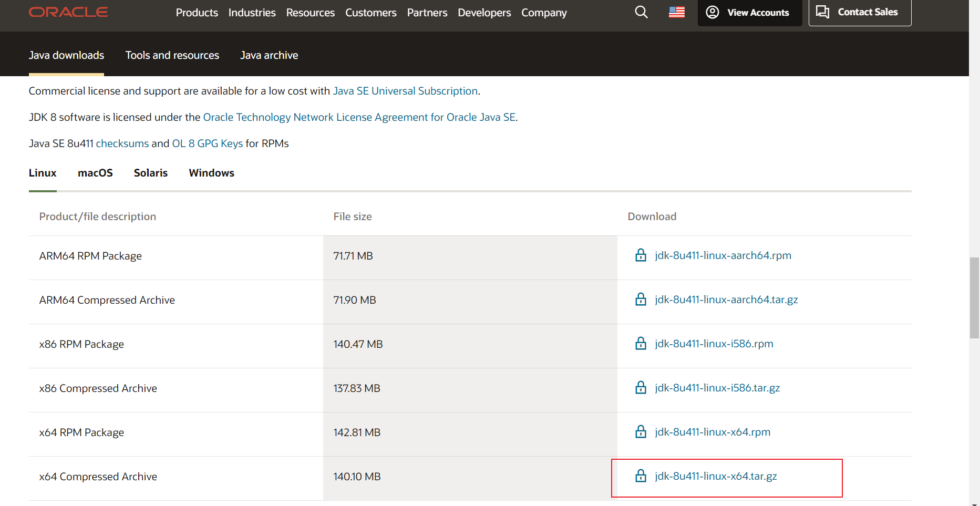Click lock icon beside jdk-8u411-linux-i586.rpm

(641, 344)
